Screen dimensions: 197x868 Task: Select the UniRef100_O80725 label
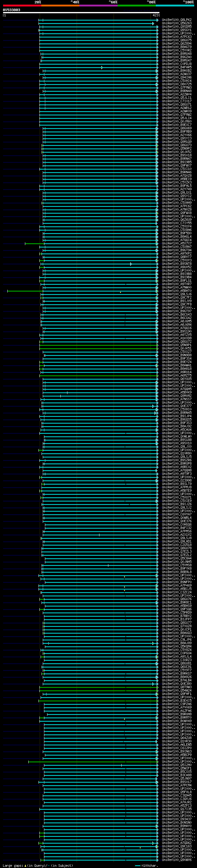(177, 84)
